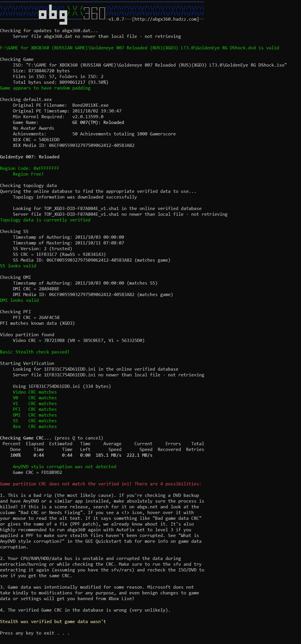The height and width of the screenshot is (644, 301).
Task: Click the "Bond2011XE.exe" PE filename
Action: click(x=90, y=105)
